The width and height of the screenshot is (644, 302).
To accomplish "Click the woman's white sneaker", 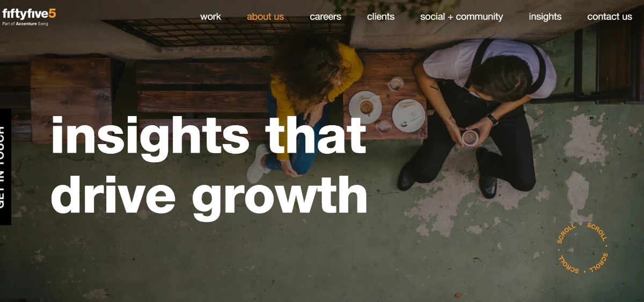I will [258, 164].
